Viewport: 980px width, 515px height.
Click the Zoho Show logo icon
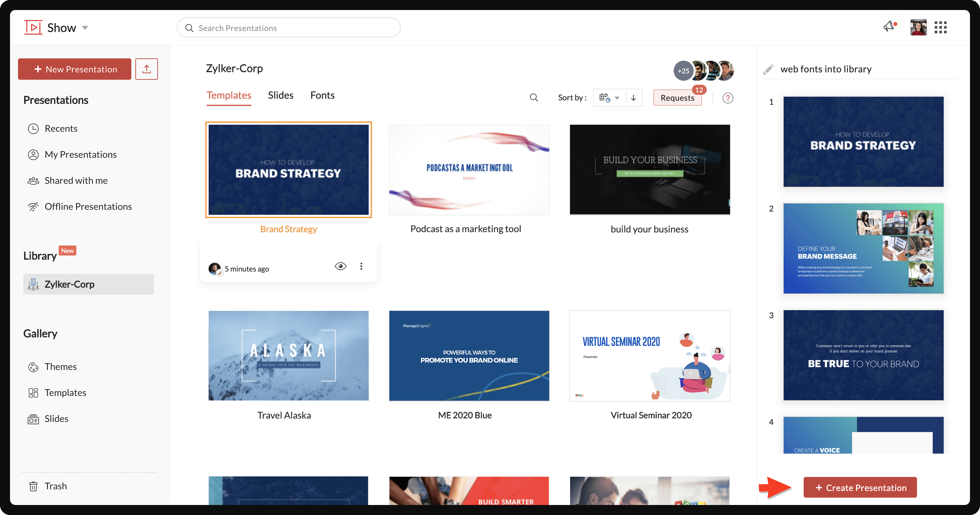click(33, 27)
